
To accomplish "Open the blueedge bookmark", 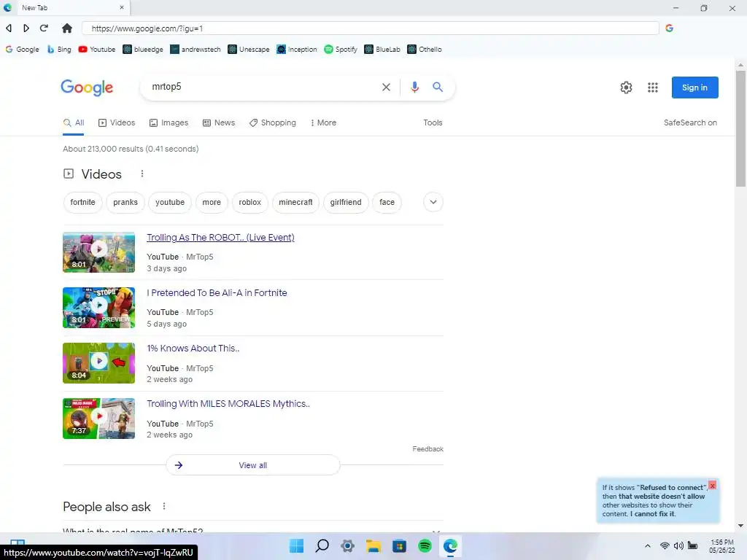I will coord(143,49).
